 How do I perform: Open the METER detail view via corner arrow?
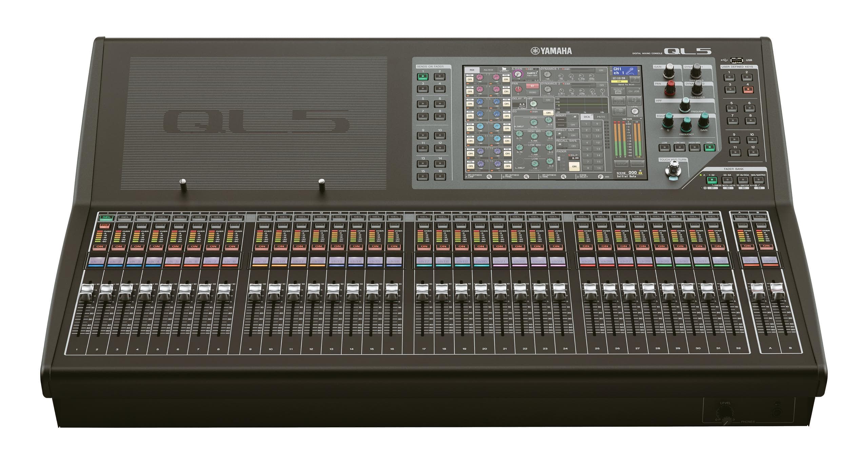click(642, 118)
